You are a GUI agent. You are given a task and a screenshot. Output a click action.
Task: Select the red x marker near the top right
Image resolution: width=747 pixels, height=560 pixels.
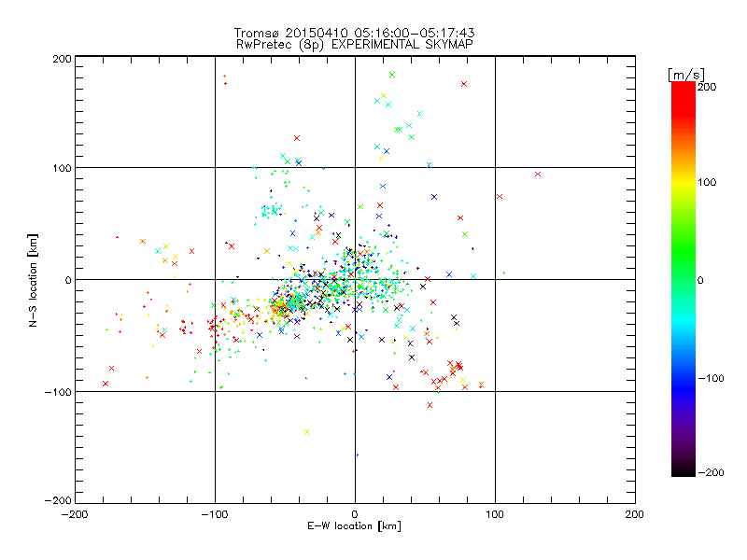464,84
